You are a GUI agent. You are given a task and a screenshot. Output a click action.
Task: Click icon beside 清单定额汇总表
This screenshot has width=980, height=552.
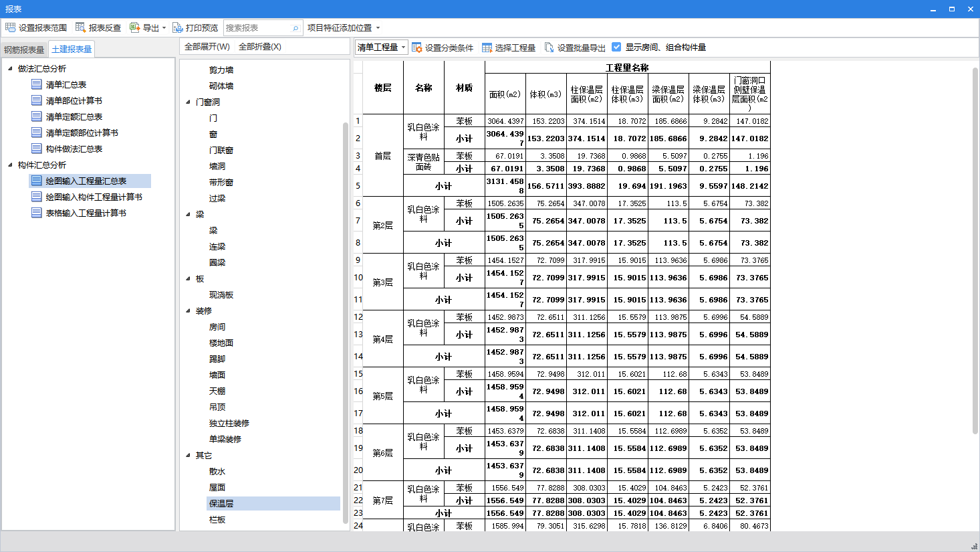point(37,116)
